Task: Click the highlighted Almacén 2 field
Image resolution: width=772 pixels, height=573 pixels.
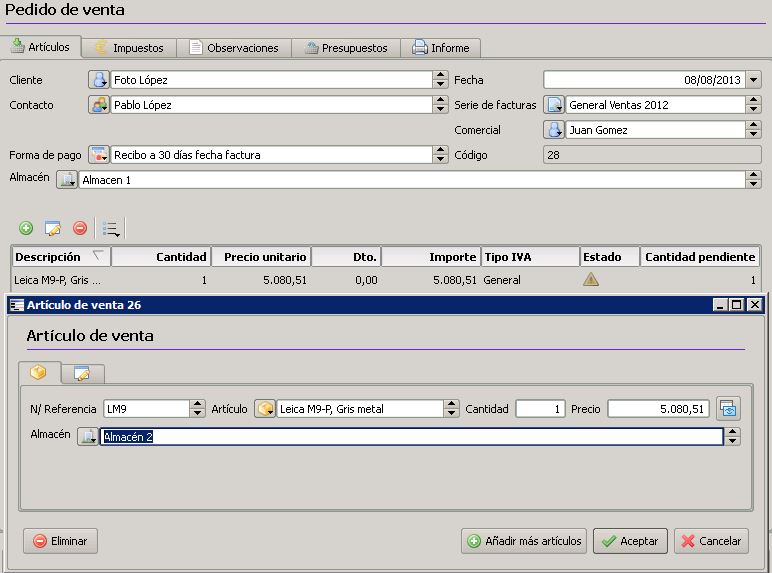Action: pyautogui.click(x=412, y=437)
